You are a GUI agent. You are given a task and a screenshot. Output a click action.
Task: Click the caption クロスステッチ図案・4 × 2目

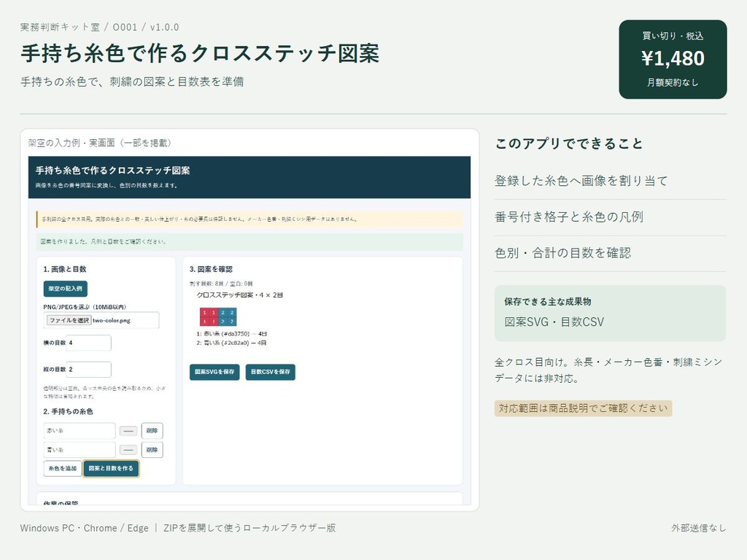click(x=239, y=295)
